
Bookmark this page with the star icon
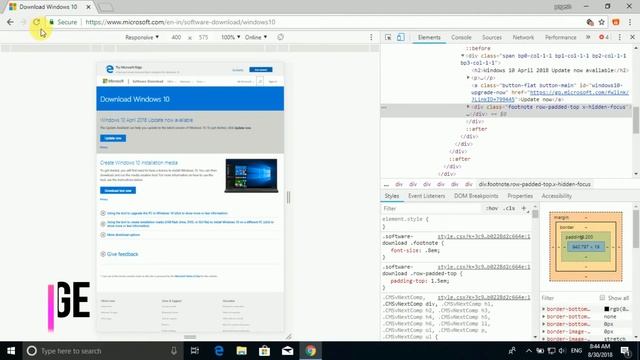coord(602,22)
